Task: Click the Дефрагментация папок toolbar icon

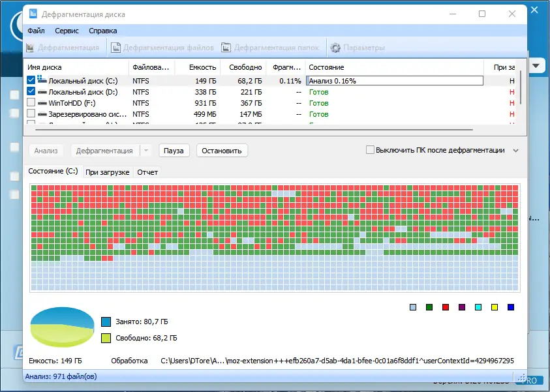Action: (x=226, y=48)
